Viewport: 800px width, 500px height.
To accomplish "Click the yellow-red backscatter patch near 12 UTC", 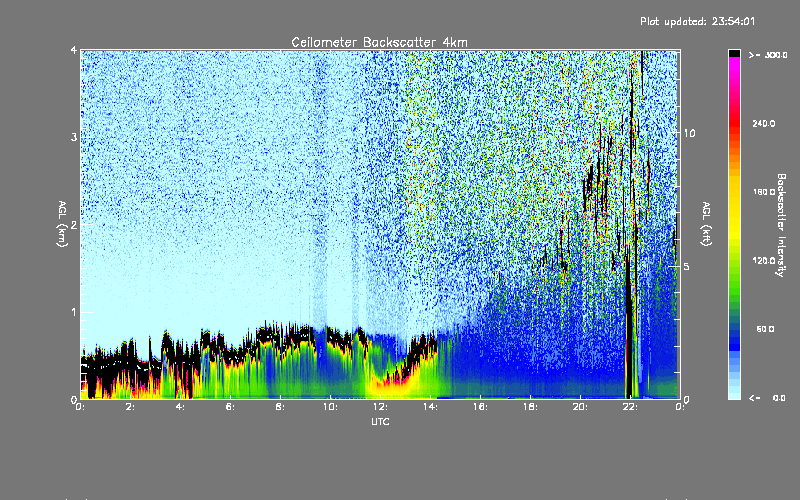I will (x=390, y=385).
